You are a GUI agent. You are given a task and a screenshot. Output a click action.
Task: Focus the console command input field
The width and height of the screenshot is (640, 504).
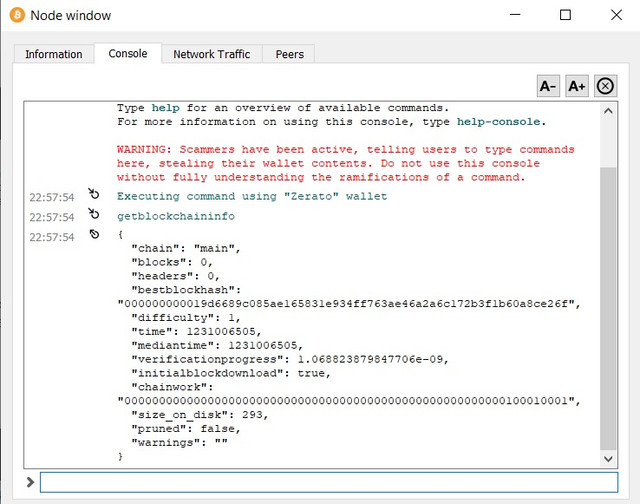[x=329, y=482]
